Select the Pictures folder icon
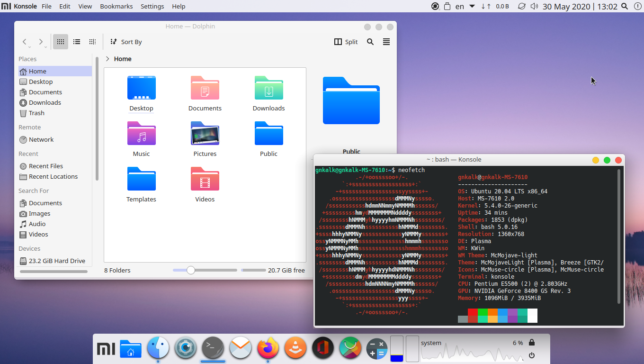Viewport: 644px width, 364px height. point(205,134)
